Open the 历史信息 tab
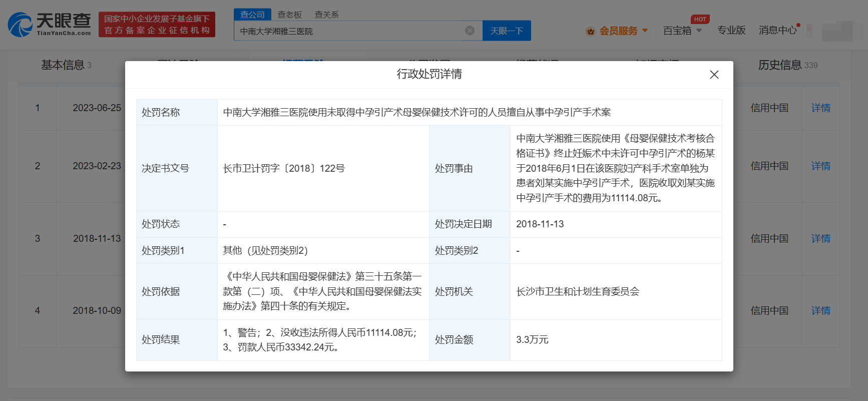 780,65
